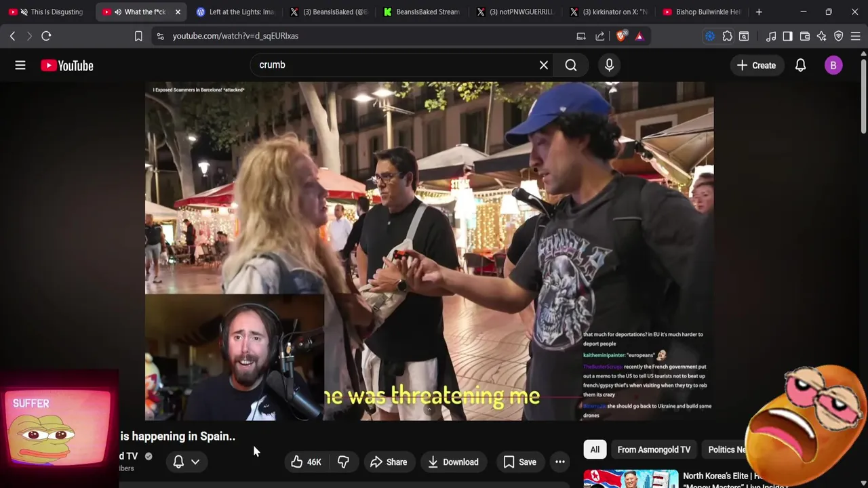Open the Create button

click(x=756, y=65)
